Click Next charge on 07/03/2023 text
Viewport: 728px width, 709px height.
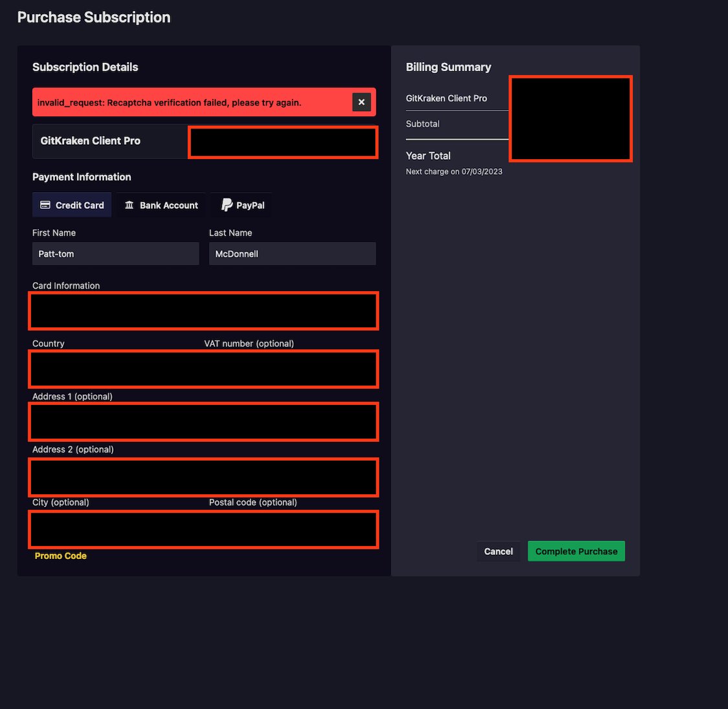454,171
